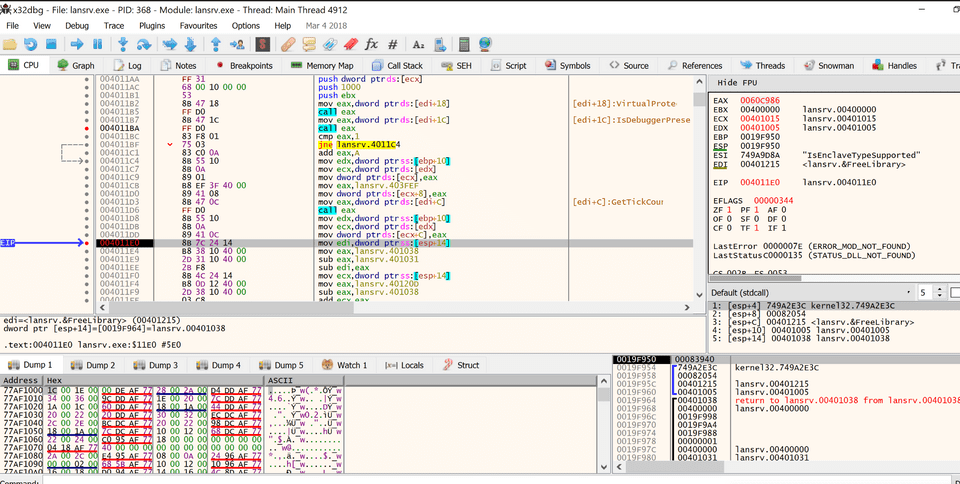
Task: Click the Trace over toolbar icon
Action: click(190, 44)
